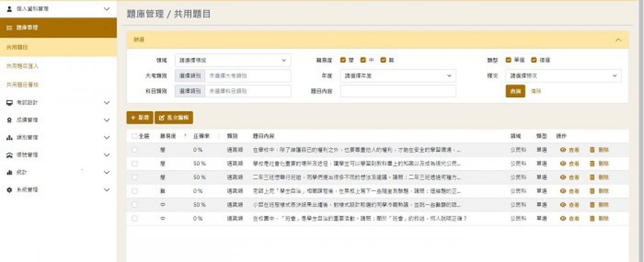This screenshot has height=262, width=644.
Task: Click the eye icon (查看) in first row
Action: pyautogui.click(x=562, y=150)
